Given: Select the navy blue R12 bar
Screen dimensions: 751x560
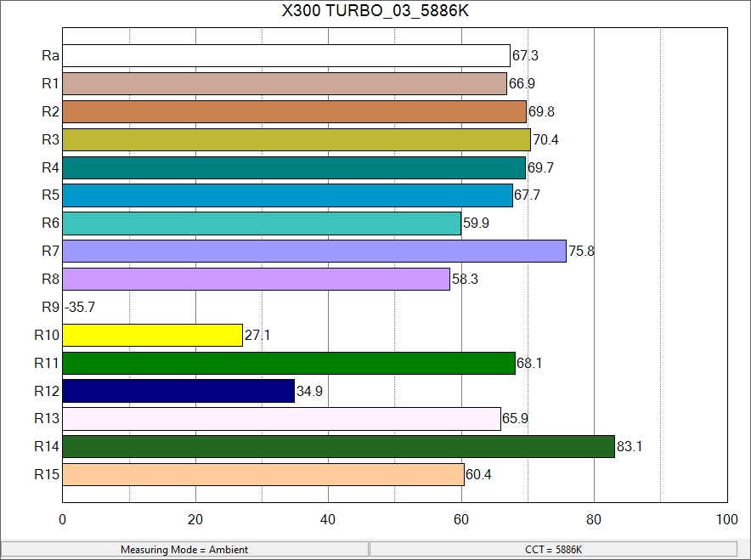Looking at the screenshot, I should [x=178, y=391].
